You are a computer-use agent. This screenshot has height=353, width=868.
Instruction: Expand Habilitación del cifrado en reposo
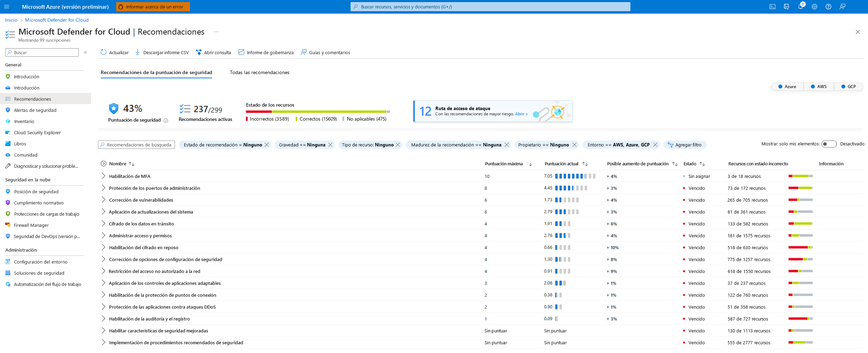[103, 247]
